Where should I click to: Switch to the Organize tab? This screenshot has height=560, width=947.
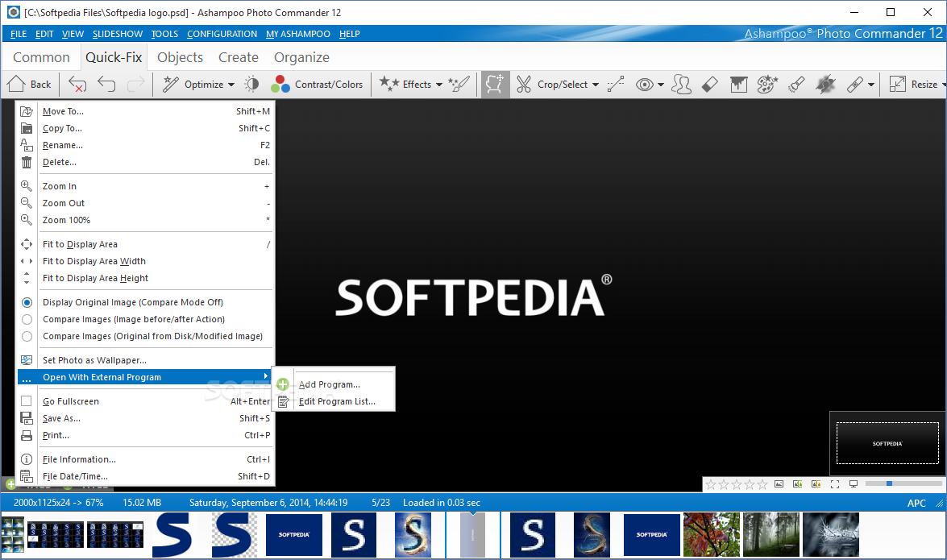pyautogui.click(x=301, y=57)
